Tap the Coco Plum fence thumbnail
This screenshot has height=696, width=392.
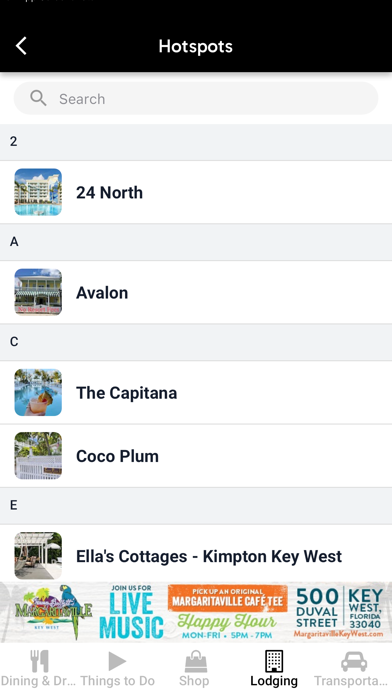(38, 456)
